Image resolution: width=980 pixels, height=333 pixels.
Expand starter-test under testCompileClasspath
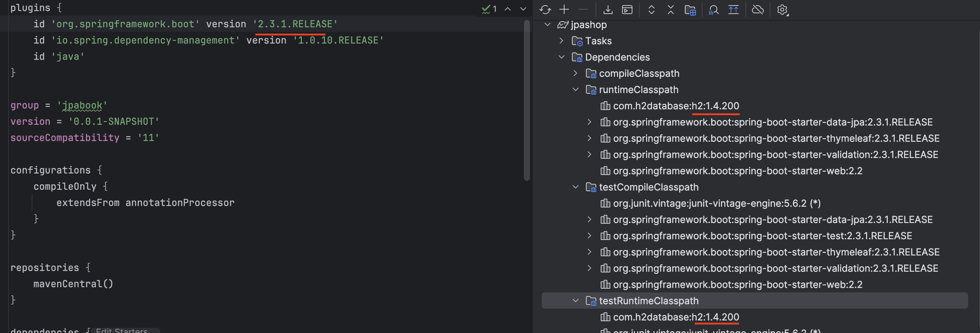click(x=590, y=236)
